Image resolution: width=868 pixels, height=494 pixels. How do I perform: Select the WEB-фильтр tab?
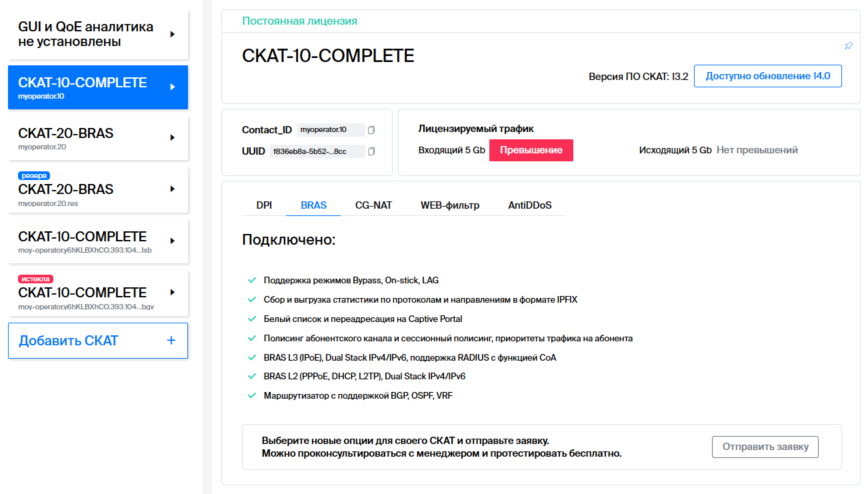point(449,205)
